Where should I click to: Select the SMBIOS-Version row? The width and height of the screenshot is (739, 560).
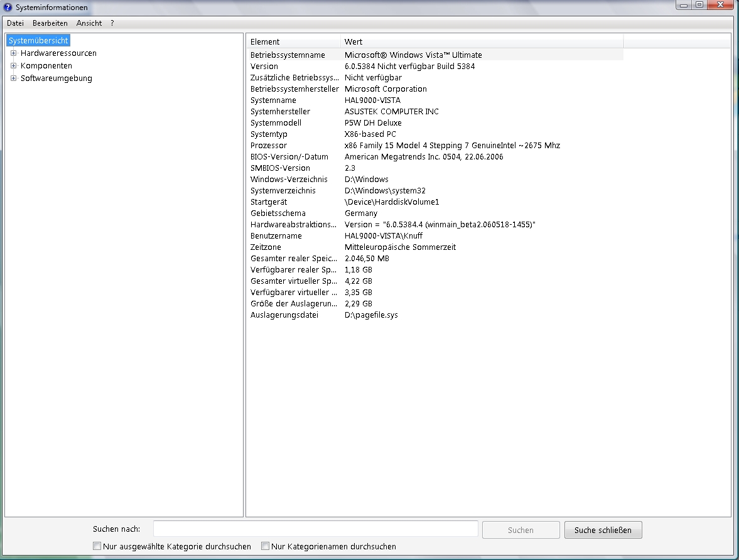434,168
